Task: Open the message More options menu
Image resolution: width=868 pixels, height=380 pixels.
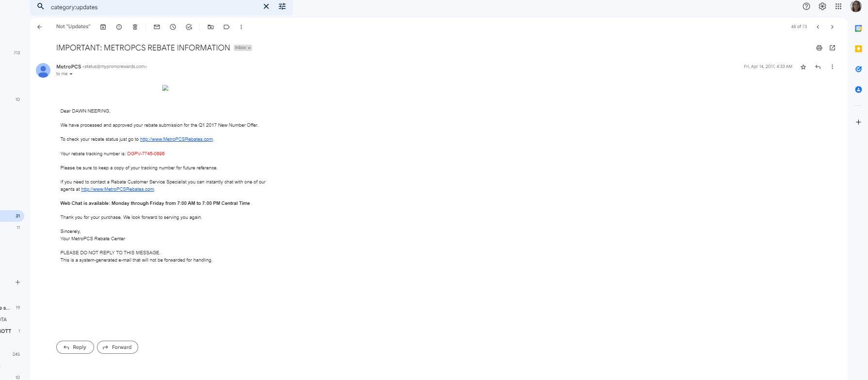Action: [833, 67]
